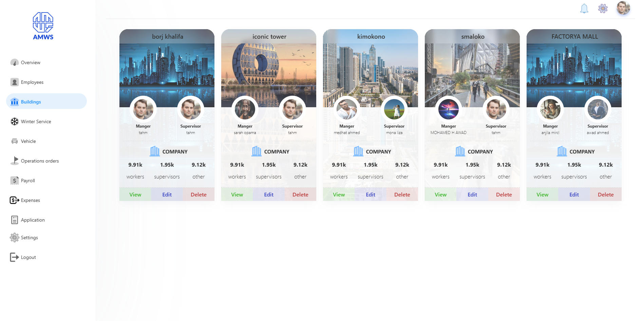The image size is (644, 321).
Task: Select the Buildings menu item
Action: pyautogui.click(x=46, y=101)
